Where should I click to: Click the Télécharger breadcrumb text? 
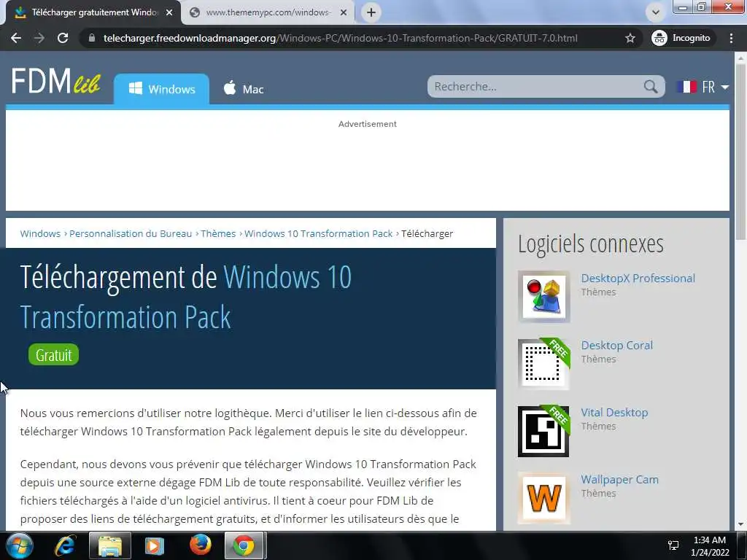427,234
